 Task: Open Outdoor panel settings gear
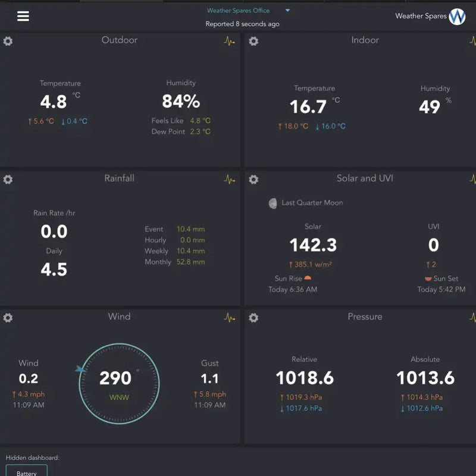8,41
